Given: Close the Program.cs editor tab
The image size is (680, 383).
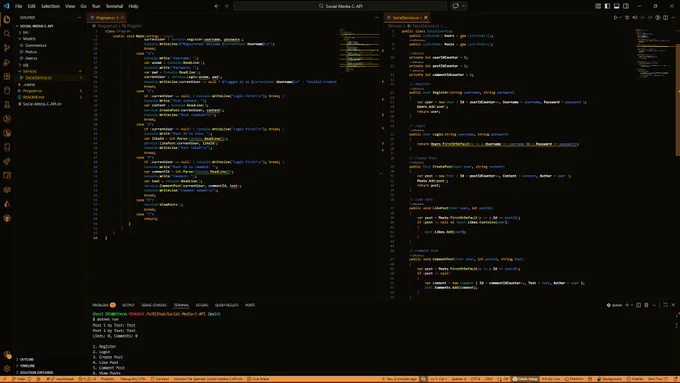Looking at the screenshot, I should 122,18.
